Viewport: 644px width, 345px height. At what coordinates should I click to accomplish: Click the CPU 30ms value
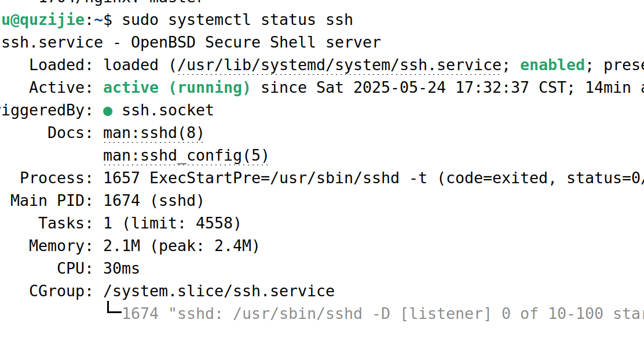click(122, 268)
